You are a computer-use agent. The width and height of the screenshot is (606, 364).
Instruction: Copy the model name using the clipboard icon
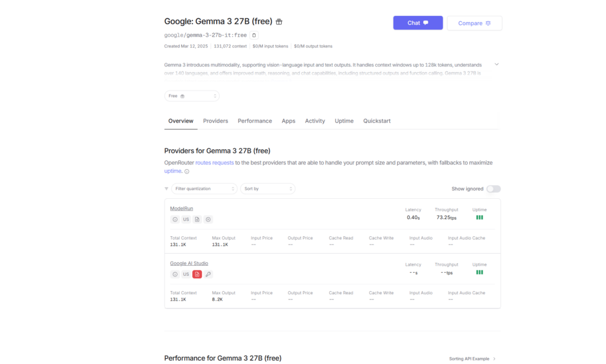[x=254, y=35]
